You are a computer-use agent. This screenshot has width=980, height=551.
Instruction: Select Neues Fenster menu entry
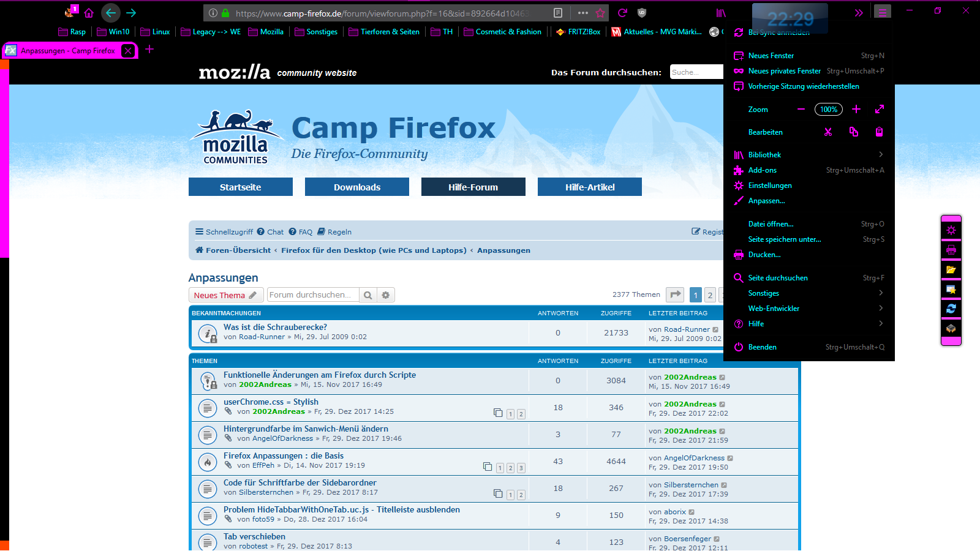pyautogui.click(x=809, y=56)
